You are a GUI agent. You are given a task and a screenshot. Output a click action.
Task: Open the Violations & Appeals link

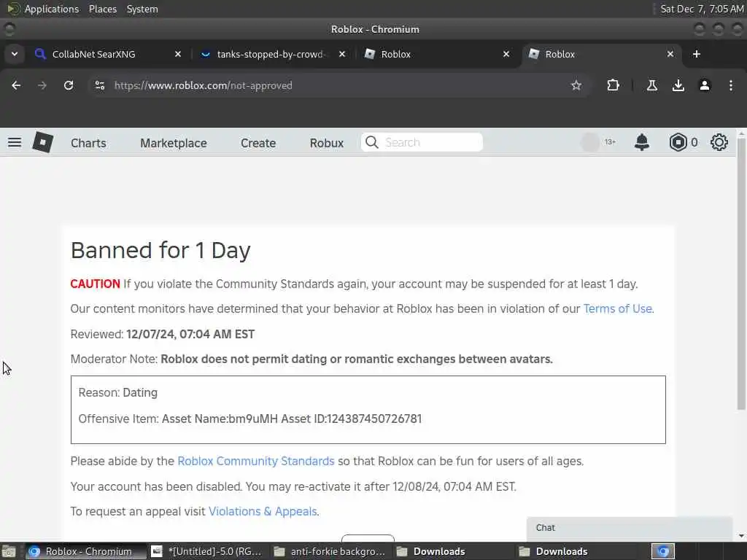pyautogui.click(x=263, y=511)
